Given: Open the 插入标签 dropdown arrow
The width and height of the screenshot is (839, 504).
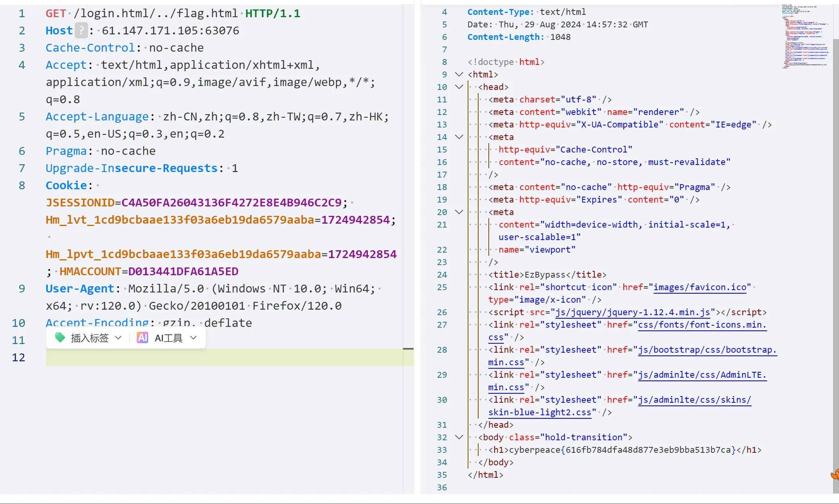Looking at the screenshot, I should coord(119,338).
